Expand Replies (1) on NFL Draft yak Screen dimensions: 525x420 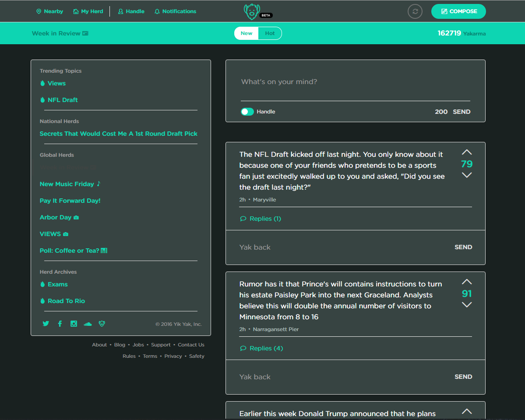click(261, 219)
